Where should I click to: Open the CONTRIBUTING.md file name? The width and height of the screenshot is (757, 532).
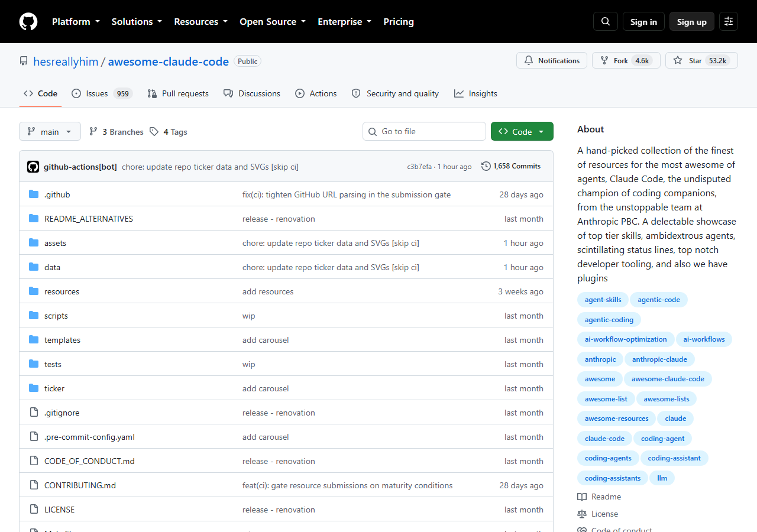coord(80,485)
